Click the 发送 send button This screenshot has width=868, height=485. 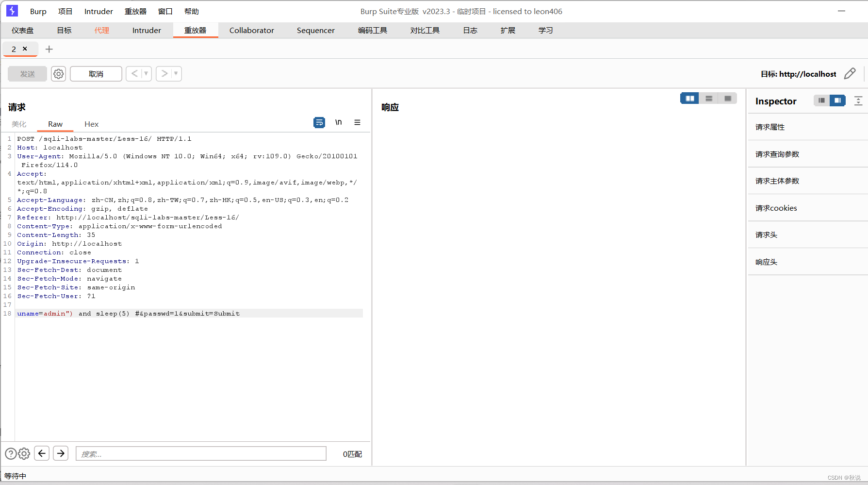click(28, 74)
